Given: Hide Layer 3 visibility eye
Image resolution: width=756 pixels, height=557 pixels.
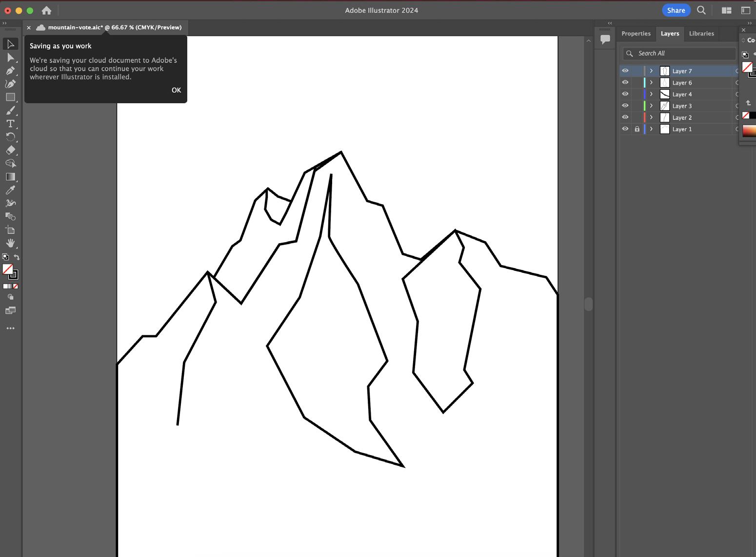Looking at the screenshot, I should coord(625,106).
